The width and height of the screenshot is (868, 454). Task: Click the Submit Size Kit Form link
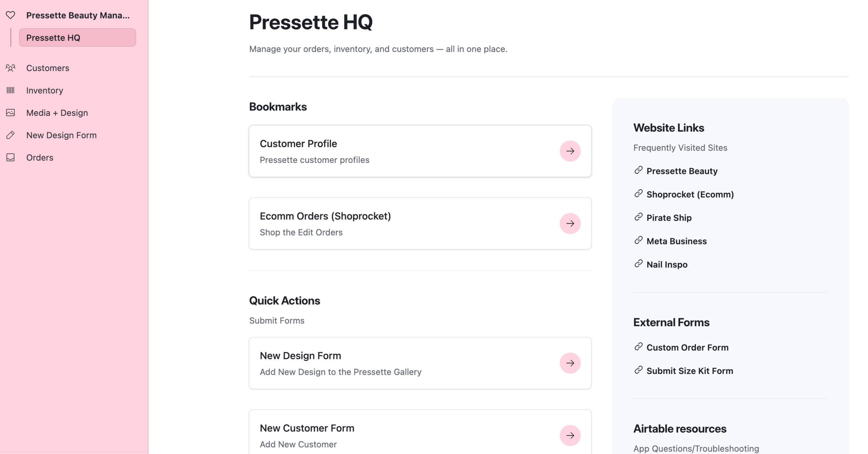point(689,371)
